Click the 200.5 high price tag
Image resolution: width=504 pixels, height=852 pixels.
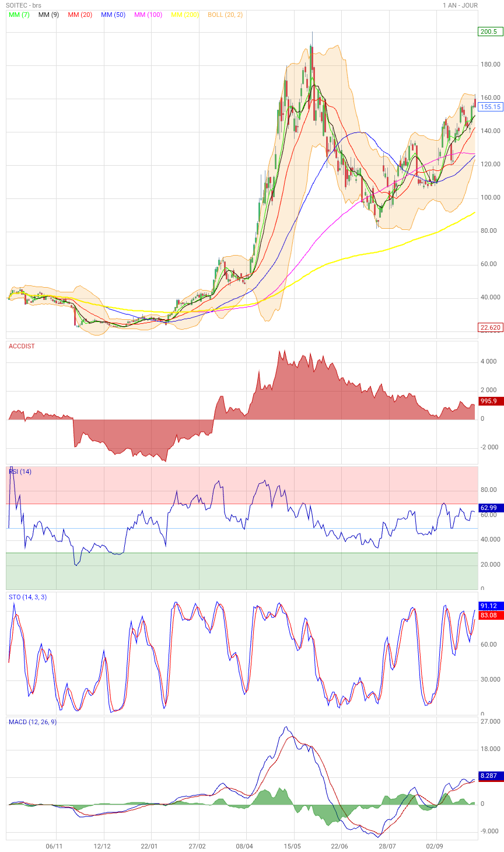pyautogui.click(x=489, y=32)
